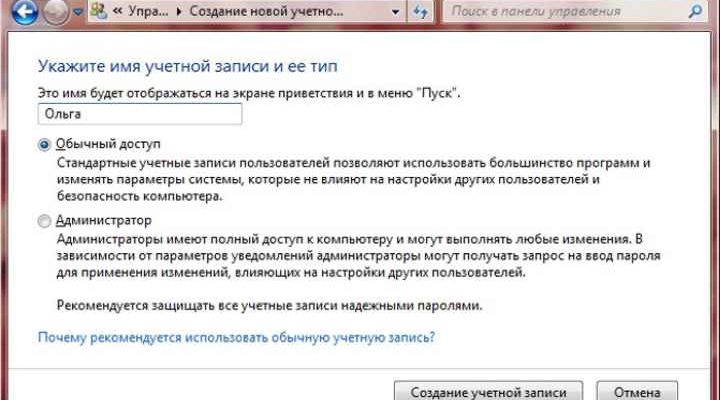
Task: Click the heading Укажите имя учетной записи и ее тип
Action: (x=187, y=66)
